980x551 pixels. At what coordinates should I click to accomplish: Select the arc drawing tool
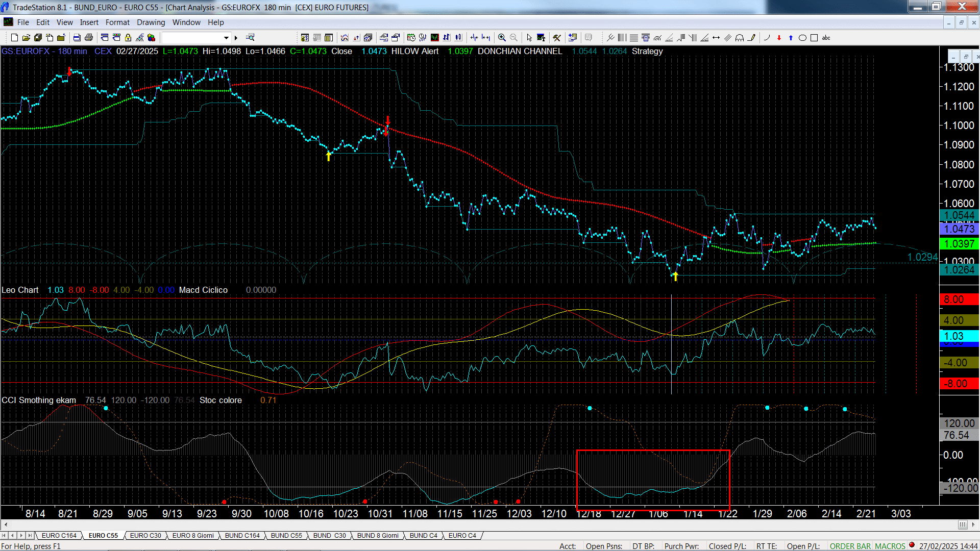tap(767, 37)
